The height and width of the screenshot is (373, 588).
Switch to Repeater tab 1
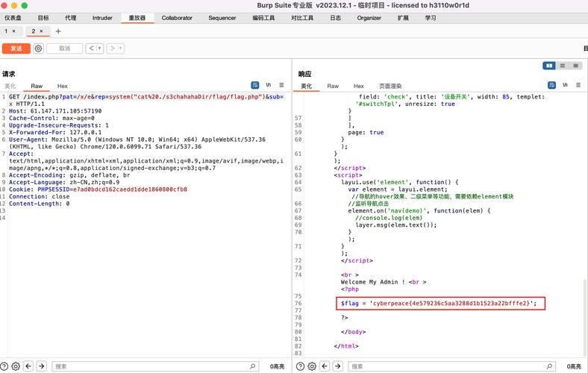7,31
